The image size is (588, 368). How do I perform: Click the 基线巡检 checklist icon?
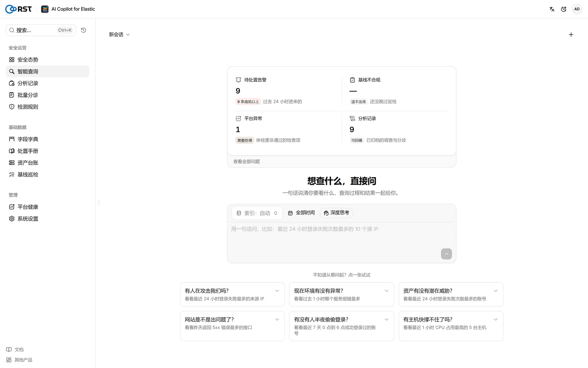[12, 174]
